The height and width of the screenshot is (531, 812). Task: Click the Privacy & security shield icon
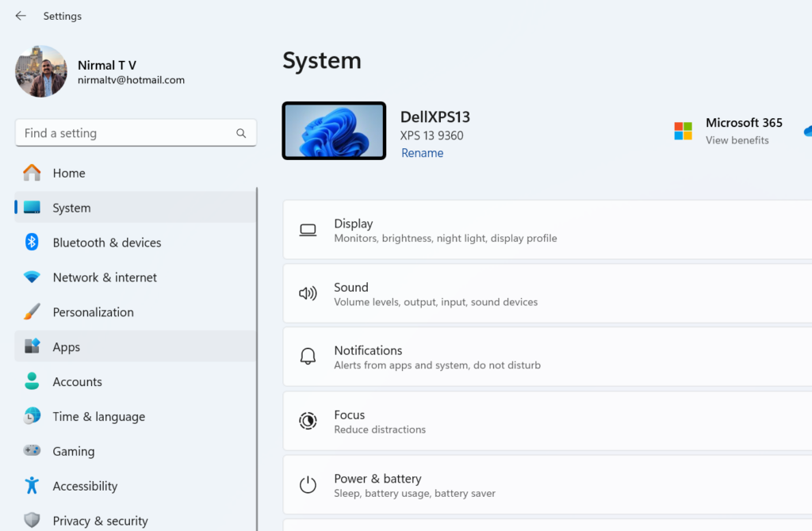tap(32, 520)
